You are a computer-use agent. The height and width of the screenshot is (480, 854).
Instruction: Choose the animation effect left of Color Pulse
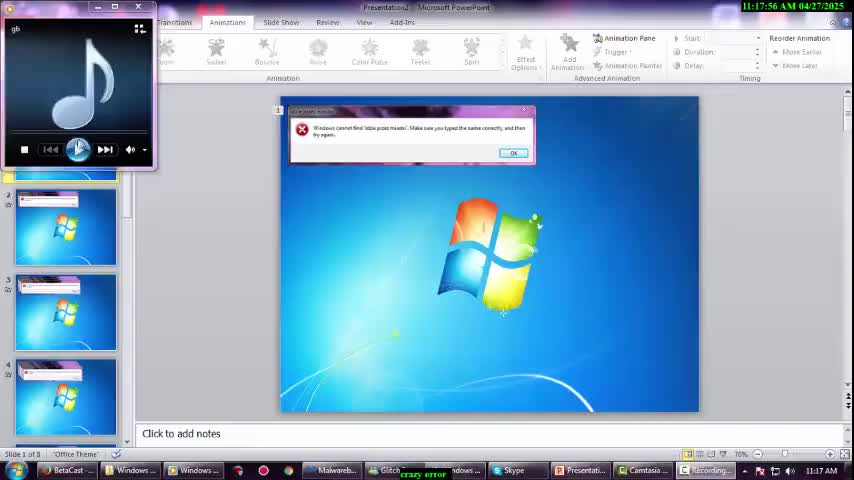pos(318,52)
